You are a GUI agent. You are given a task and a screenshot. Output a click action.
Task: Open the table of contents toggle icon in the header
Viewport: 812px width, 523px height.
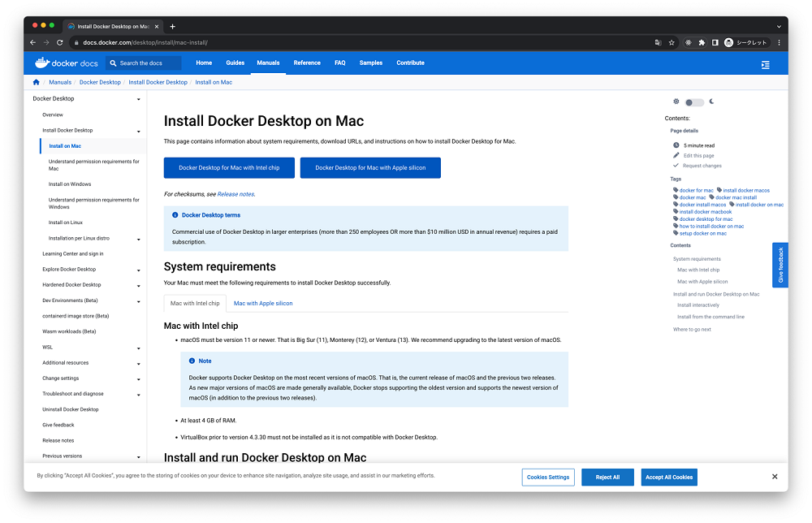[x=765, y=64]
